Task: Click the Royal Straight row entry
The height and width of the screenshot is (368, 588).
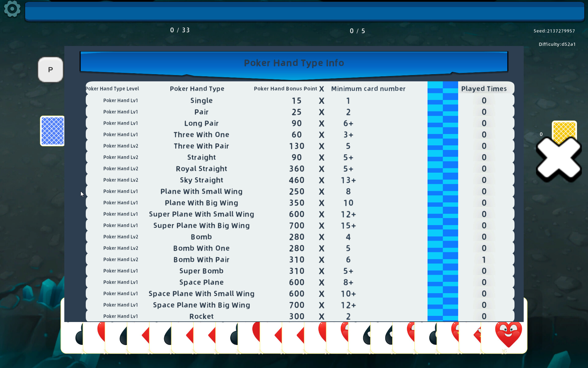Action: [201, 168]
